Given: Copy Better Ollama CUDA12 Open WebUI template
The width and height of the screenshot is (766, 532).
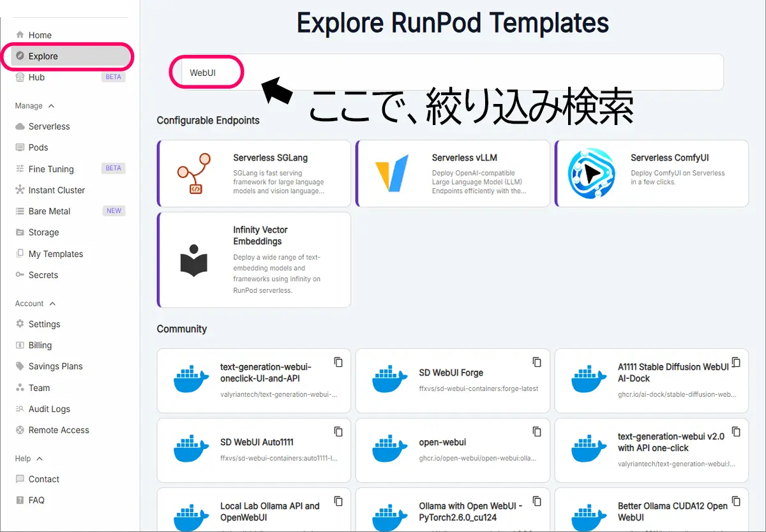Looking at the screenshot, I should pos(736,501).
